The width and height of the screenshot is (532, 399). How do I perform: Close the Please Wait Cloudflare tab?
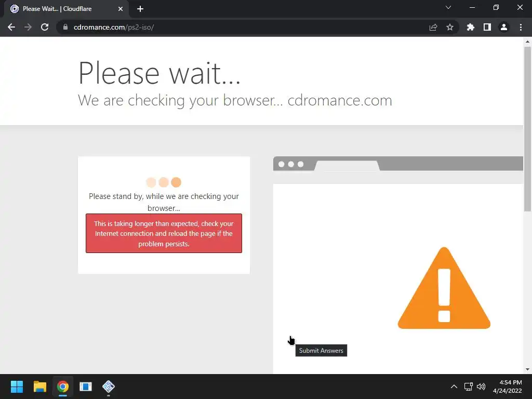[x=121, y=9]
